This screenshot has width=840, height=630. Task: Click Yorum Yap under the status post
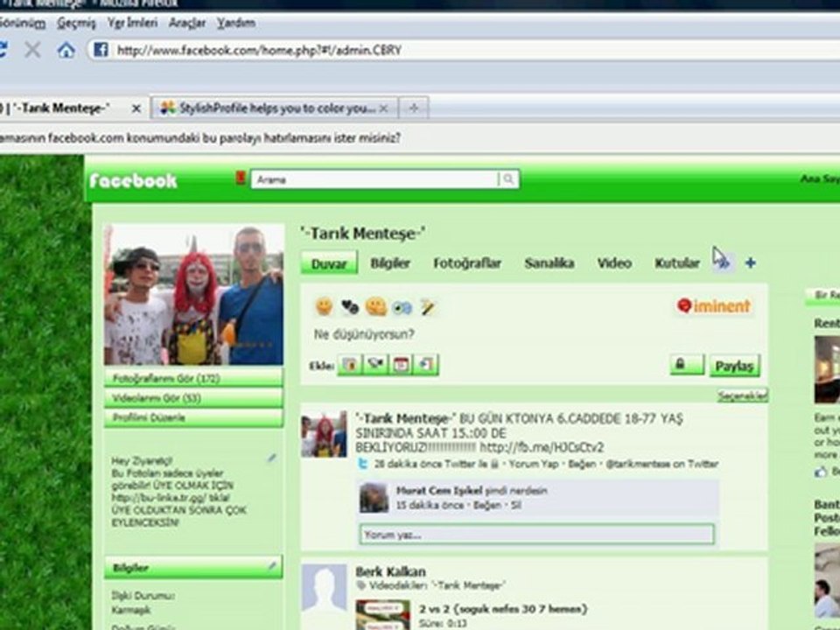533,464
